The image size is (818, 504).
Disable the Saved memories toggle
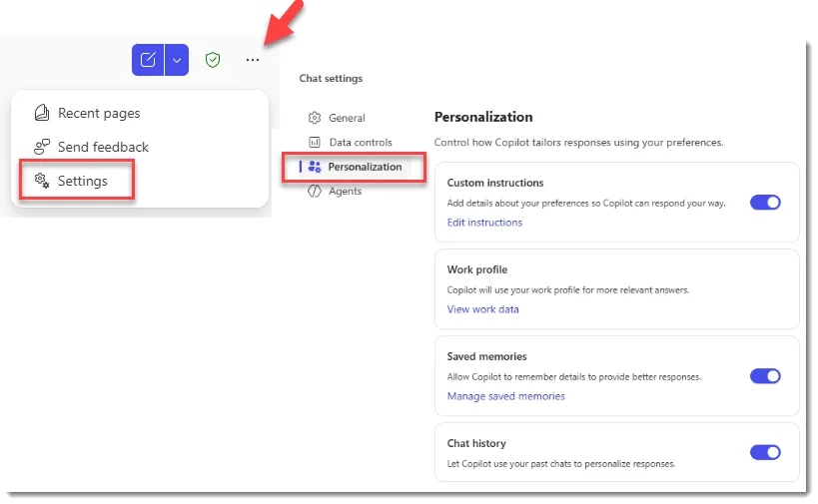(x=765, y=376)
